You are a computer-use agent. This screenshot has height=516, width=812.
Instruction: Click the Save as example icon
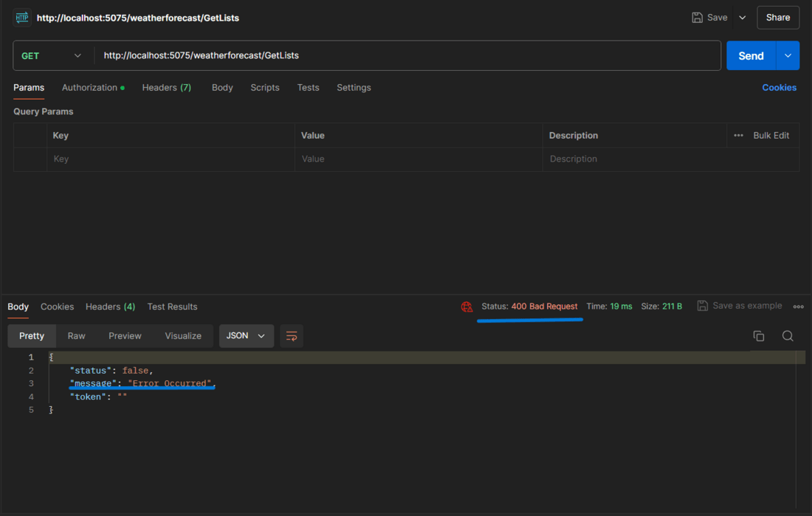(702, 306)
